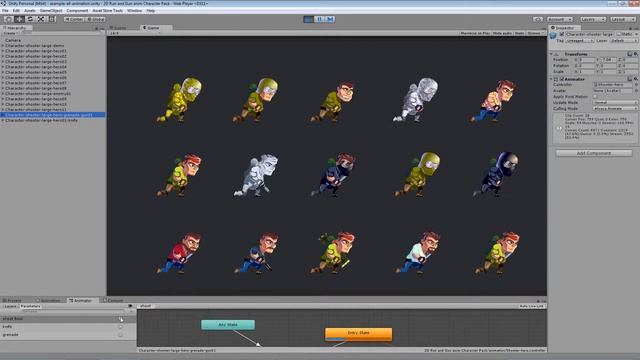Image resolution: width=640 pixels, height=360 pixels.
Task: Open the Transform help book icon
Action: click(630, 54)
